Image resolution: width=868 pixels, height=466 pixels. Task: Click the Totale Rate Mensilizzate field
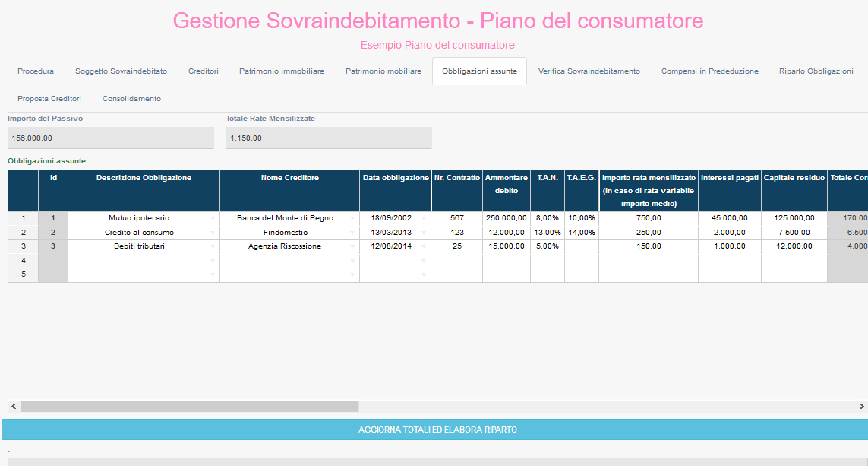click(x=328, y=138)
